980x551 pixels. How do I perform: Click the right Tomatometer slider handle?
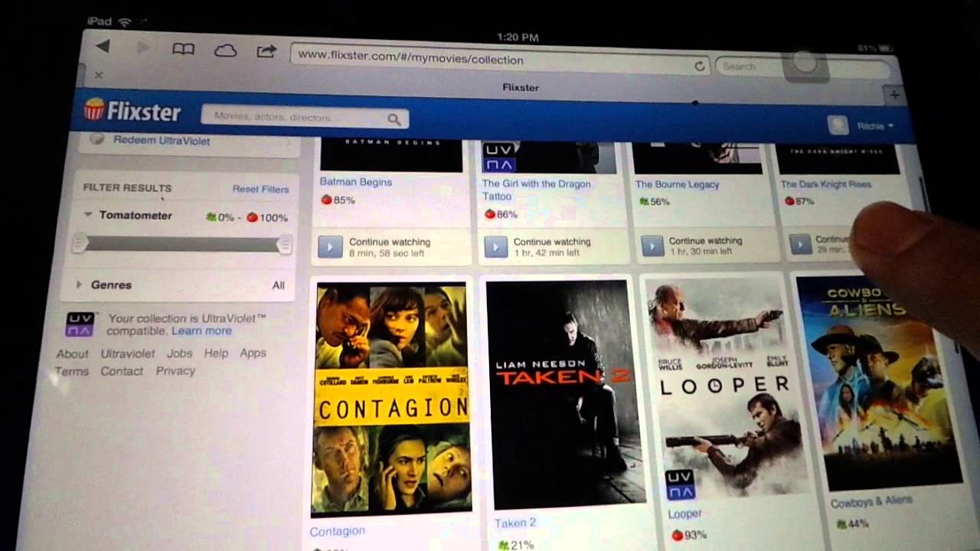click(284, 244)
